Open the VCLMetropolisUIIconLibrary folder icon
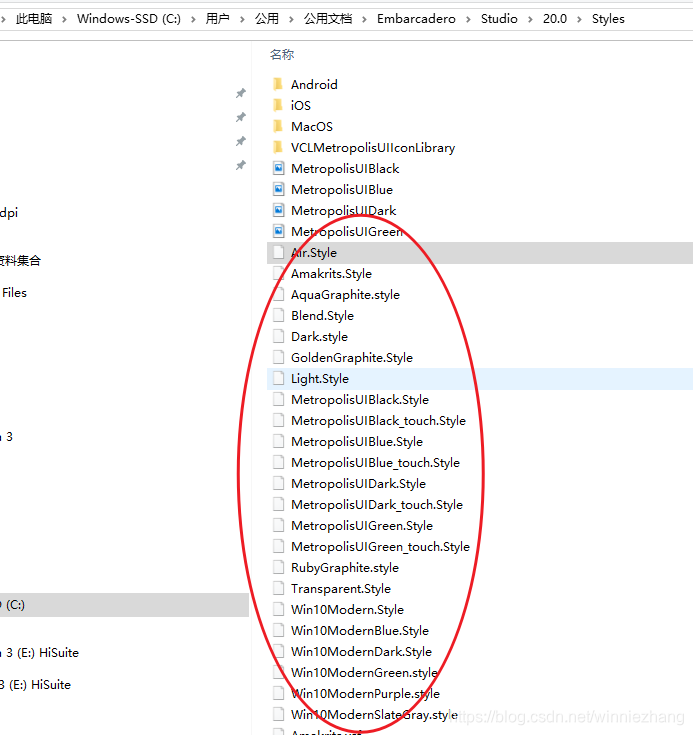The width and height of the screenshot is (693, 735). tap(278, 148)
